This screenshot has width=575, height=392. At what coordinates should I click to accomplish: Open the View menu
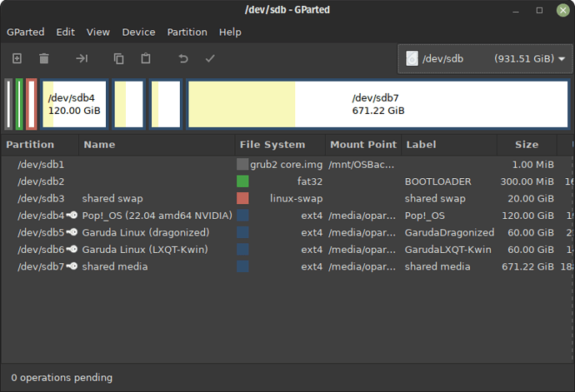pyautogui.click(x=97, y=32)
